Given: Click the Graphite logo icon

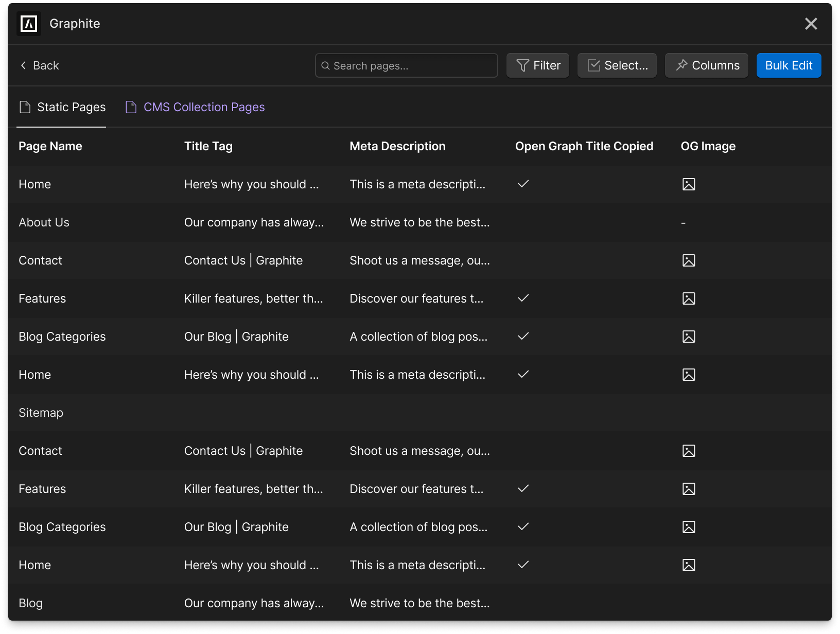Looking at the screenshot, I should click(29, 24).
